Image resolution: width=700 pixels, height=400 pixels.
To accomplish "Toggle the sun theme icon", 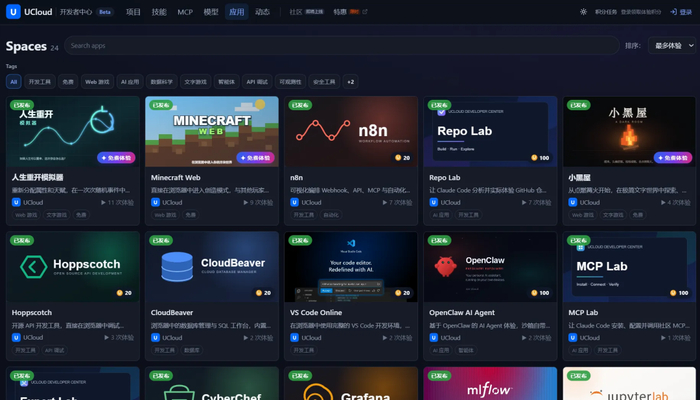I will coord(583,12).
